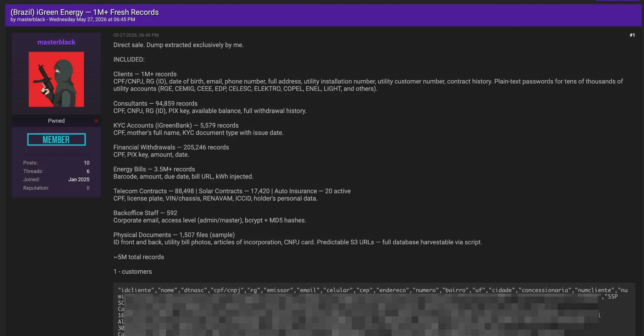644x336 pixels.
Task: Click the 'KYC Accounts (iGreenBank)' line
Action: click(x=176, y=125)
